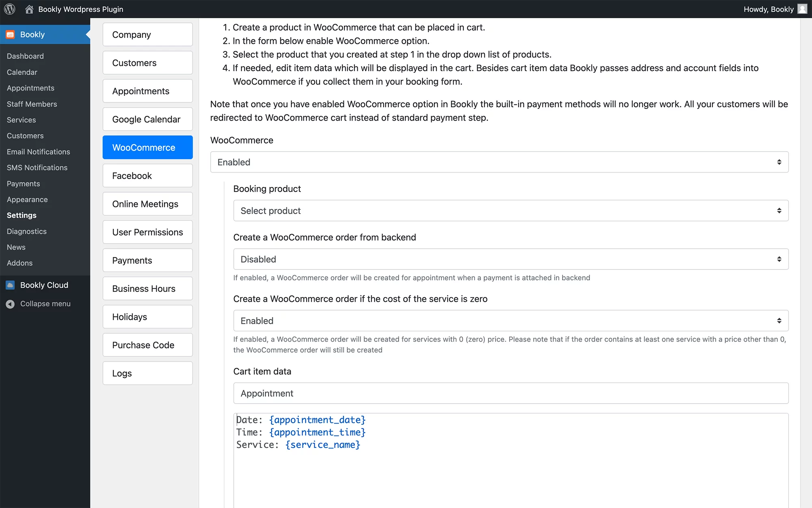Click the Collapse menu arrow icon
The height and width of the screenshot is (508, 812).
pyautogui.click(x=10, y=304)
